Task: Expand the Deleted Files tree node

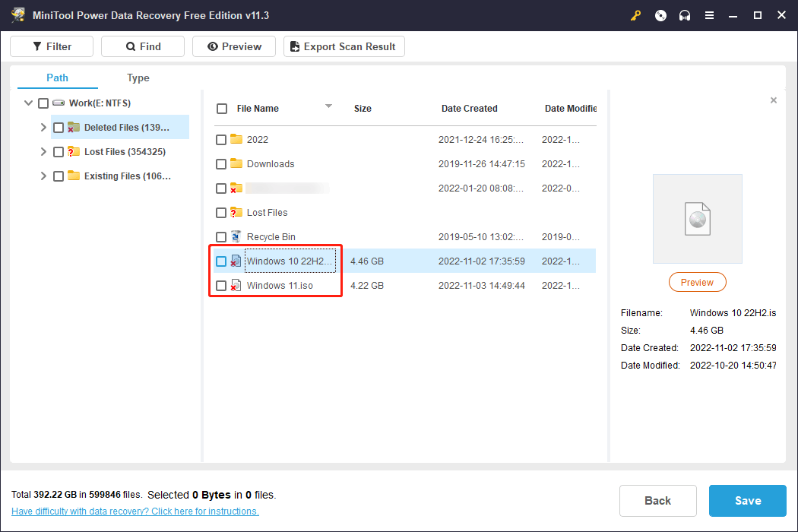Action: pos(43,127)
